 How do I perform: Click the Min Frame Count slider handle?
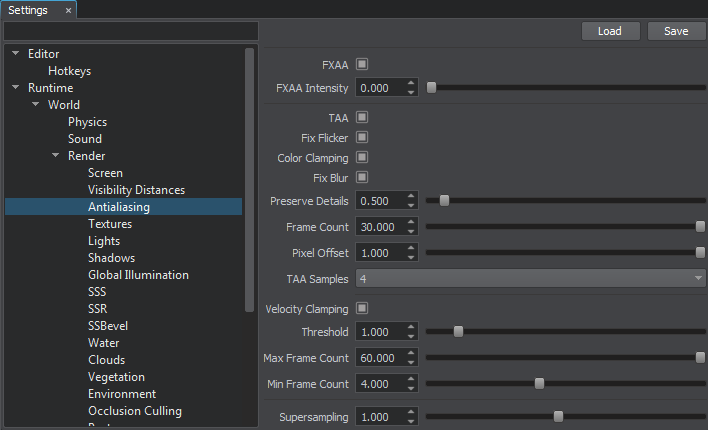pyautogui.click(x=539, y=383)
